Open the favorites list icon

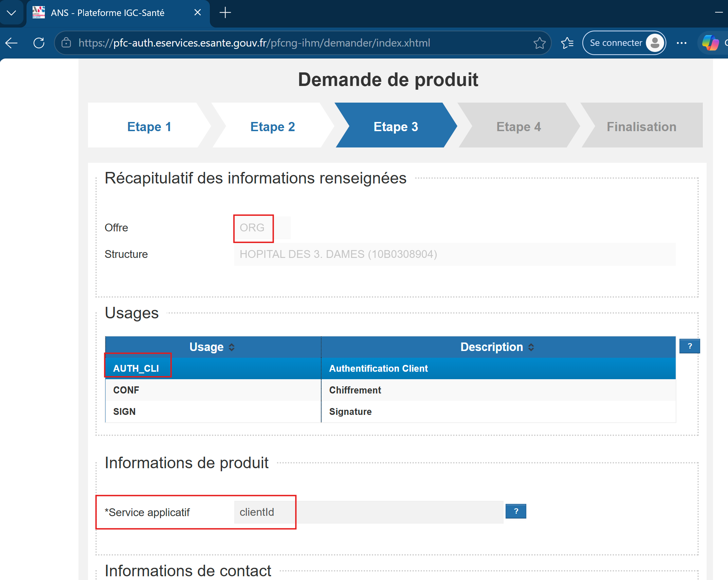(x=567, y=43)
